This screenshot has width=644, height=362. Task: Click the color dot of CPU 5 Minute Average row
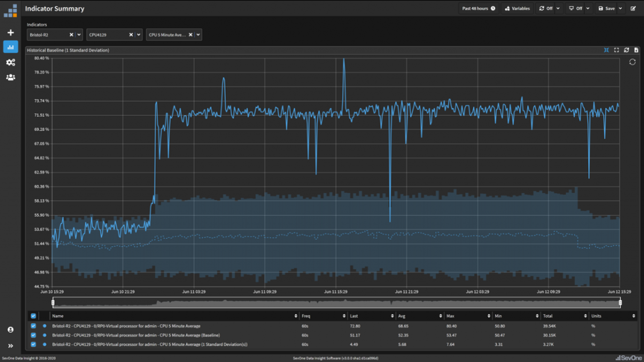click(x=45, y=326)
